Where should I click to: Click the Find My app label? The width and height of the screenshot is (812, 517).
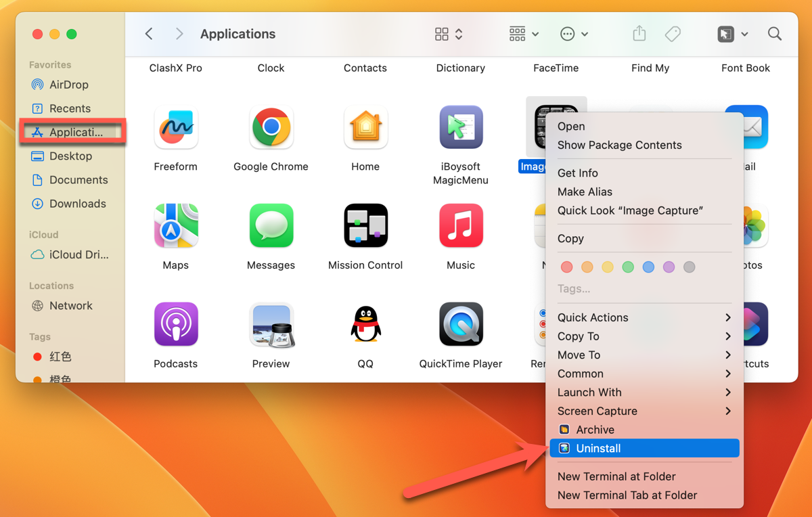pos(650,68)
